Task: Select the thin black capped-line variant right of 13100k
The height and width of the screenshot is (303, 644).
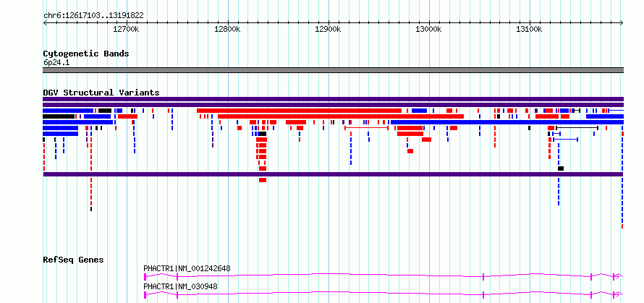Action: point(577,128)
